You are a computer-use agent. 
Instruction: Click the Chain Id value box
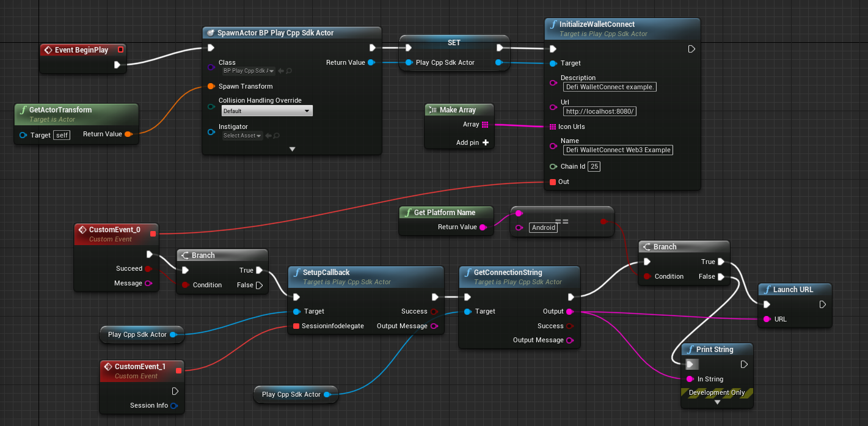click(x=594, y=166)
